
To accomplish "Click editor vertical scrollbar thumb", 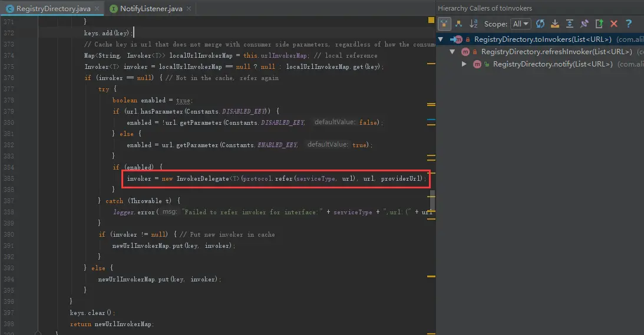I will pyautogui.click(x=432, y=200).
